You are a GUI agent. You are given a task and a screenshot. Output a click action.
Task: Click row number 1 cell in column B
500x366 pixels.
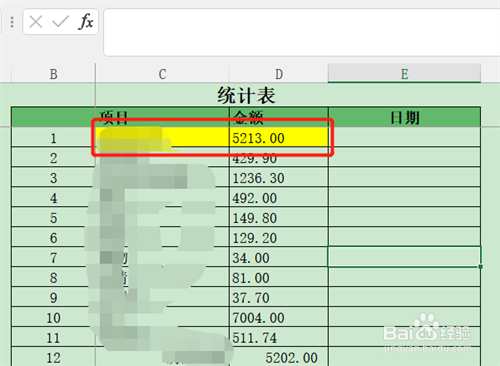click(53, 138)
